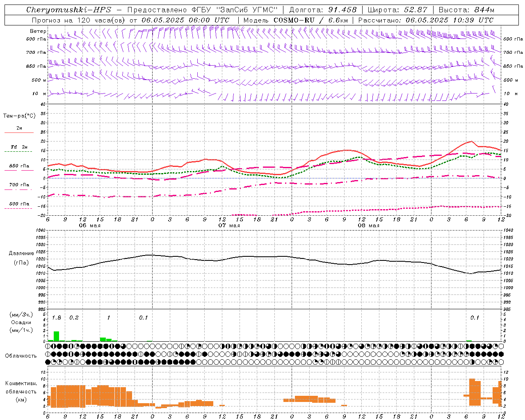Click the Облачность cloud cover label
525x420 pixels.
pos(21,356)
